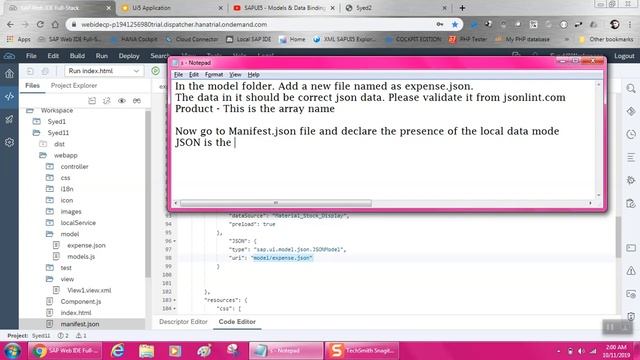
Task: Open the problems warning icon on right sidebar
Action: tap(631, 271)
